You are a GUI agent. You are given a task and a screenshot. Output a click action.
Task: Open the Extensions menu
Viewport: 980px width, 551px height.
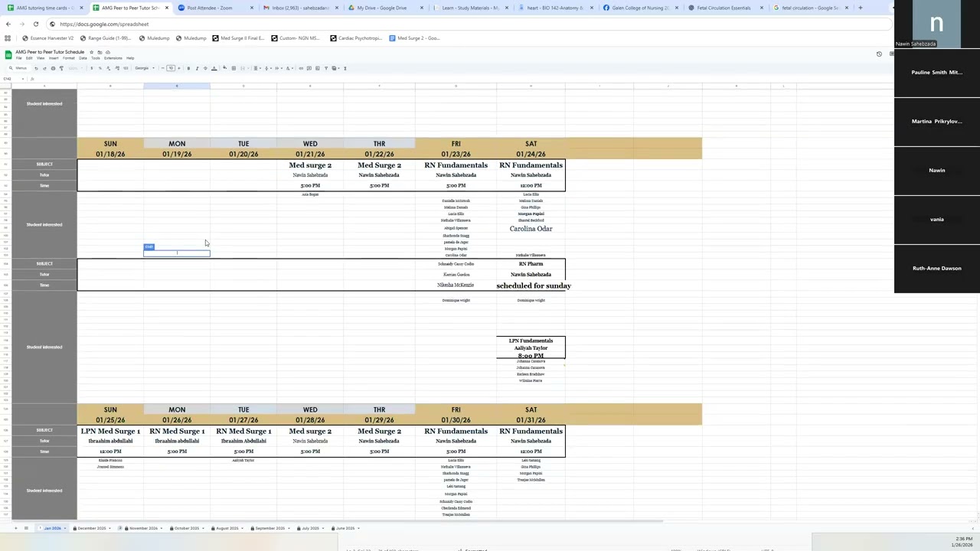click(113, 58)
